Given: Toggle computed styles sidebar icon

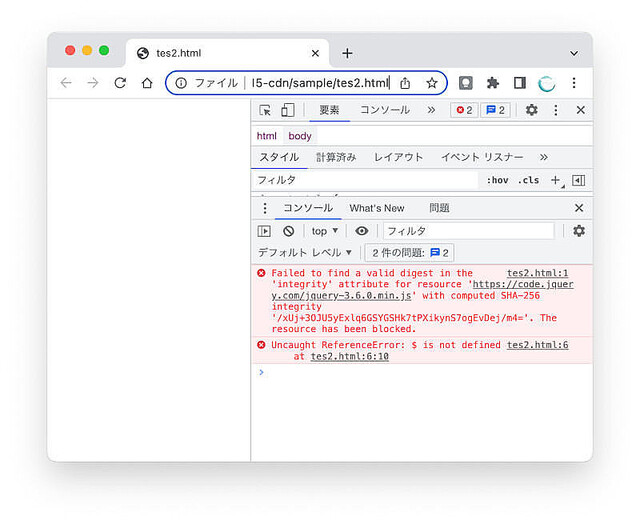Looking at the screenshot, I should pyautogui.click(x=579, y=180).
